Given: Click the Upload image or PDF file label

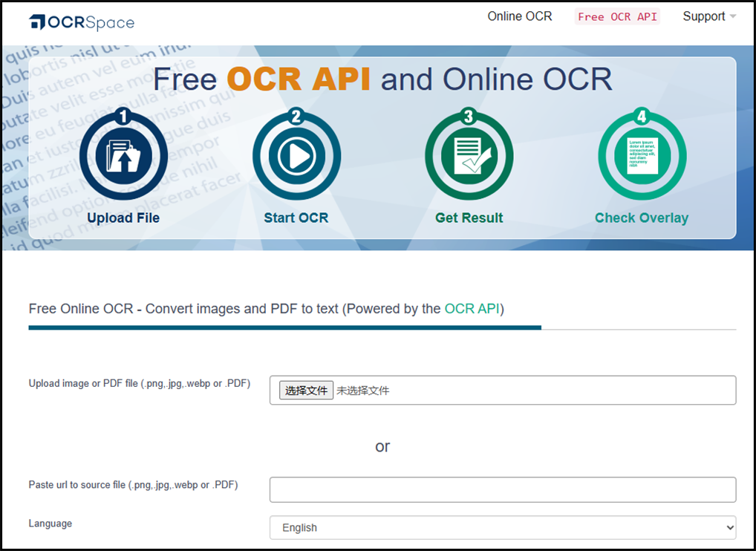Looking at the screenshot, I should tap(140, 384).
